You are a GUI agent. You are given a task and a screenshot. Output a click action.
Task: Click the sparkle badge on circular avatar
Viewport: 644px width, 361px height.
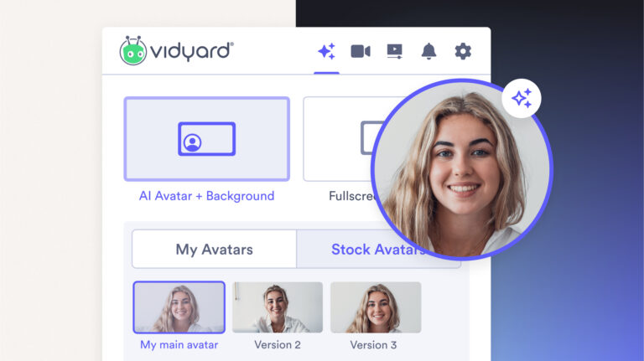pyautogui.click(x=522, y=100)
